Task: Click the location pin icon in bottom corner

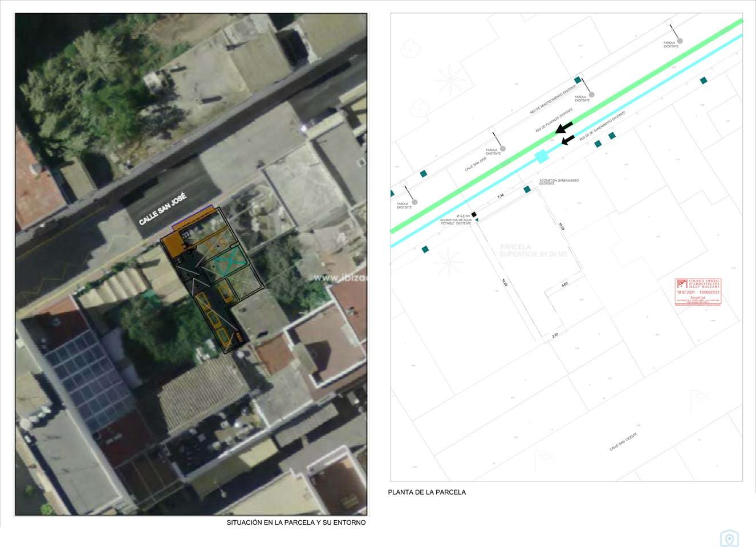Action: [x=729, y=538]
